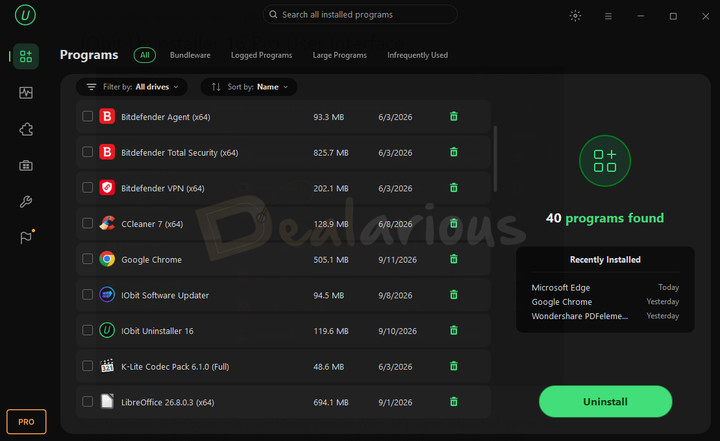
Task: Open the flag Action Center icon
Action: (26, 237)
